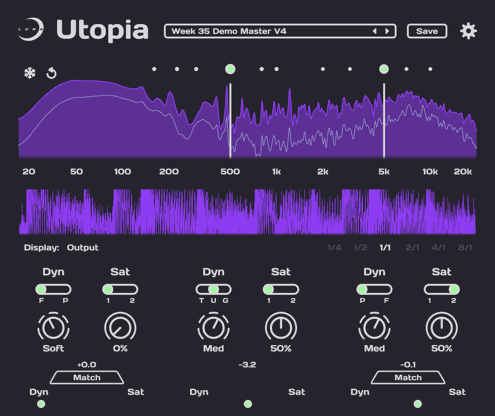Viewport: 495px width, 416px height.
Task: Click the 'Soft' label under low Dyn knob
Action: click(x=53, y=349)
